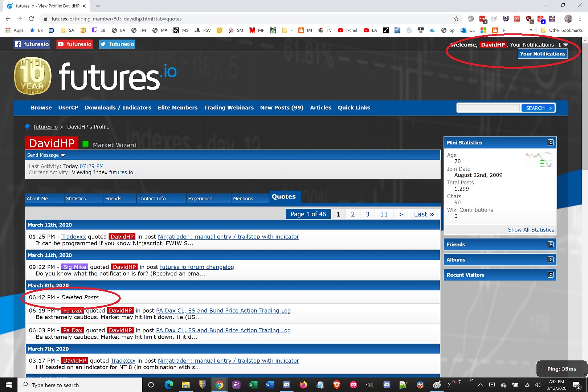Show hidden system tray icons
588x392 pixels.
tap(480, 385)
